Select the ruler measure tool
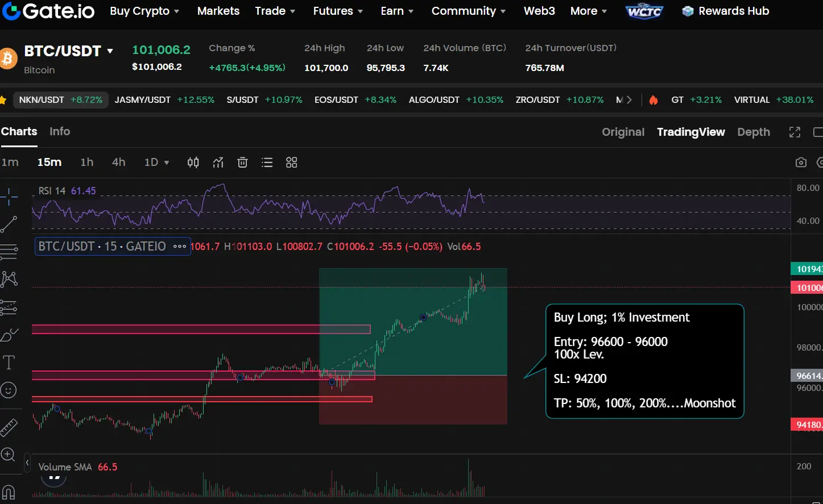The height and width of the screenshot is (504, 823). pyautogui.click(x=9, y=427)
